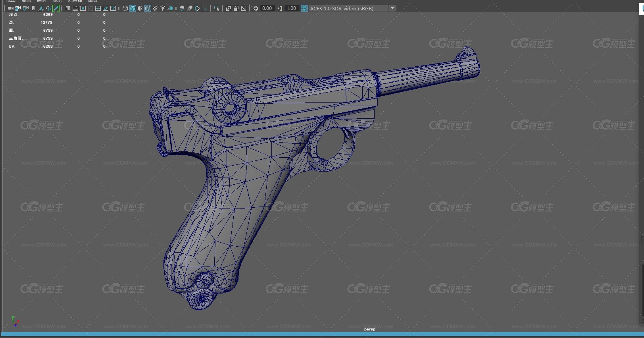The image size is (644, 338).
Task: Click the 三角形 heads-up label
Action: [x=15, y=39]
